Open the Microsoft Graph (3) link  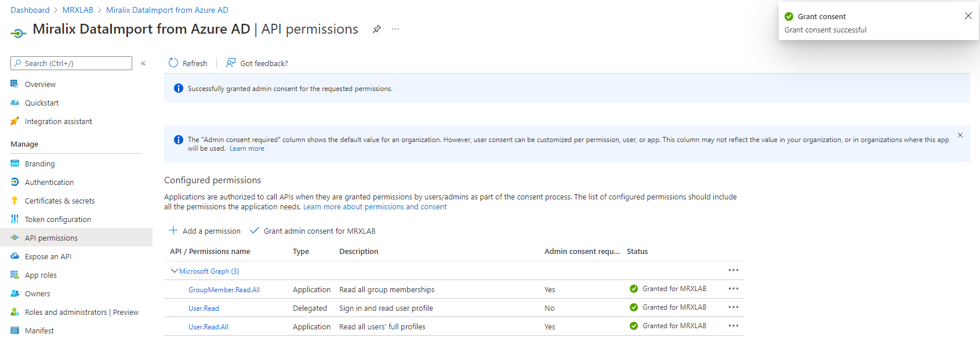tap(209, 271)
